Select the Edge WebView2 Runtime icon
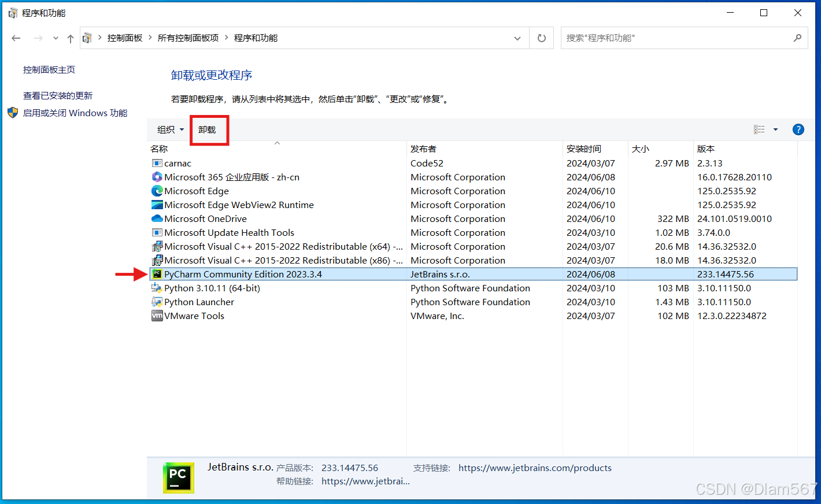The height and width of the screenshot is (504, 821). [x=157, y=205]
